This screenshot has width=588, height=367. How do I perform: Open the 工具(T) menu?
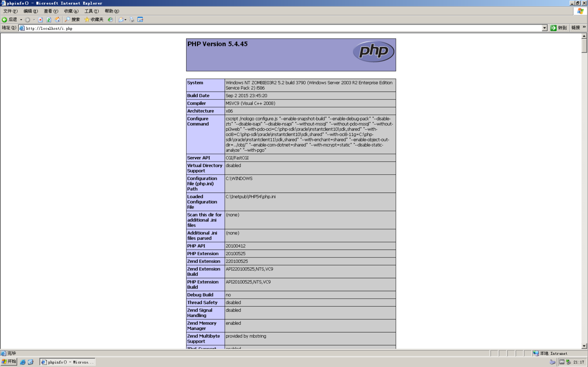(92, 11)
